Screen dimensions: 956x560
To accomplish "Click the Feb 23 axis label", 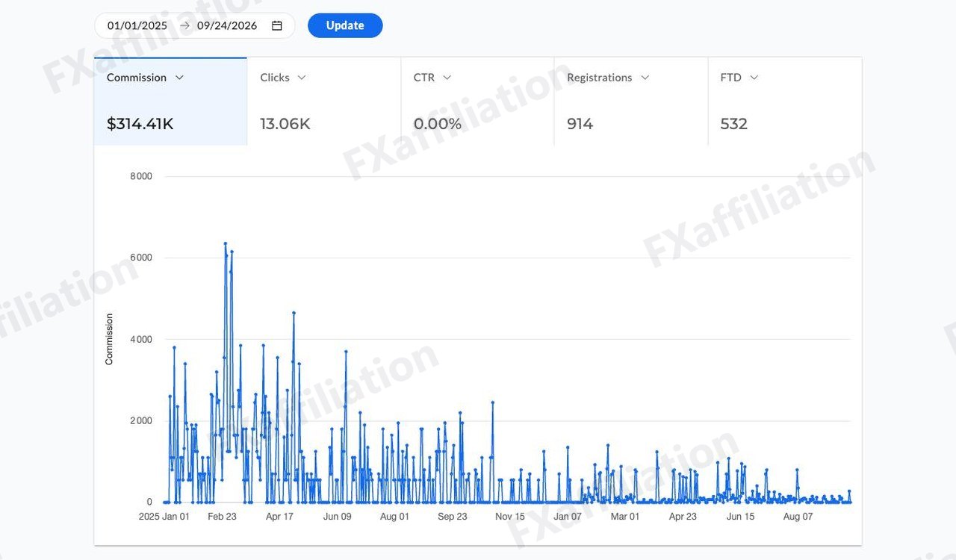I will 222,517.
